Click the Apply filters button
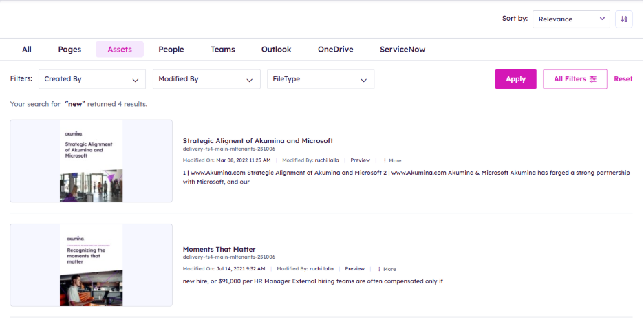Screen dimensions: 644x322 515,79
